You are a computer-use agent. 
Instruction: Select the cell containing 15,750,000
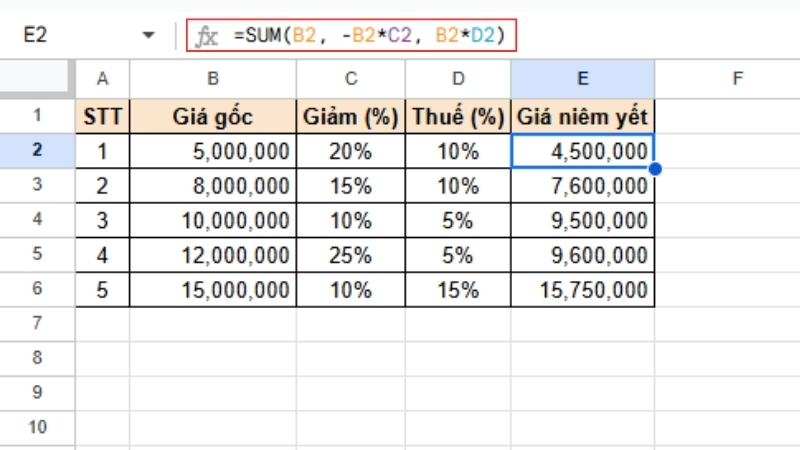tap(582, 290)
